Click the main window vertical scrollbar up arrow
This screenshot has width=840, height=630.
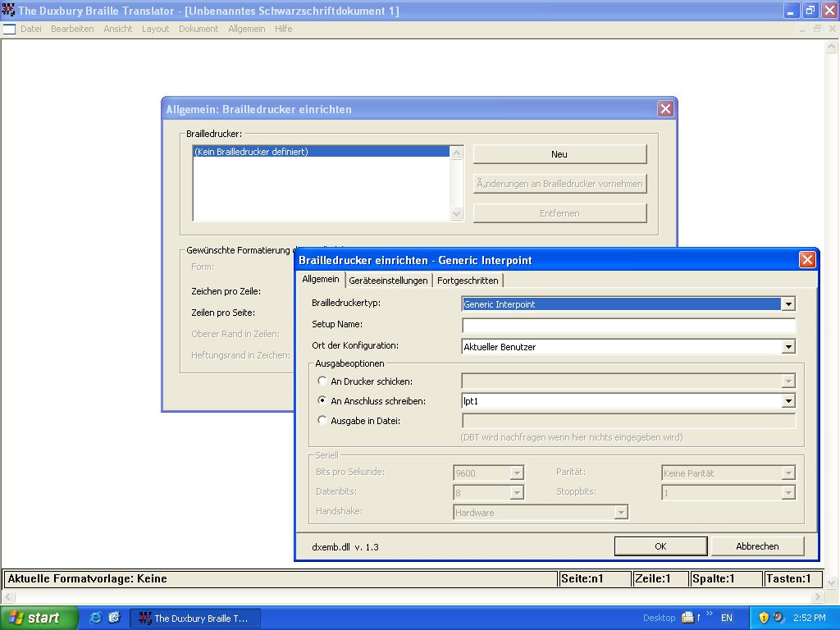point(832,46)
